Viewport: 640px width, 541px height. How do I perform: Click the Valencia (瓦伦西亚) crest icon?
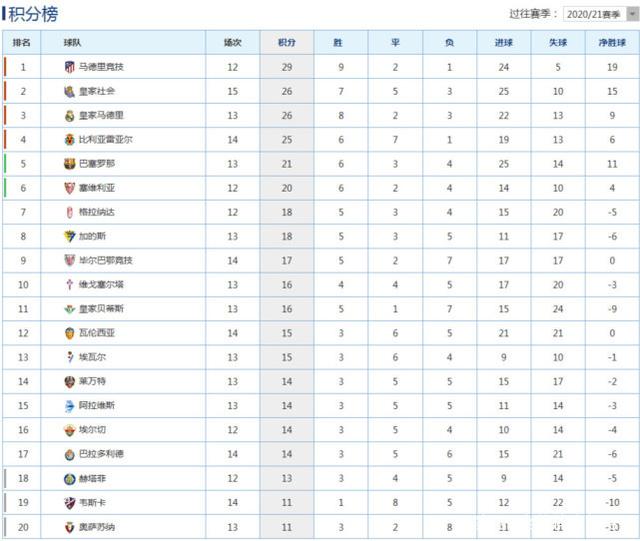pyautogui.click(x=70, y=333)
